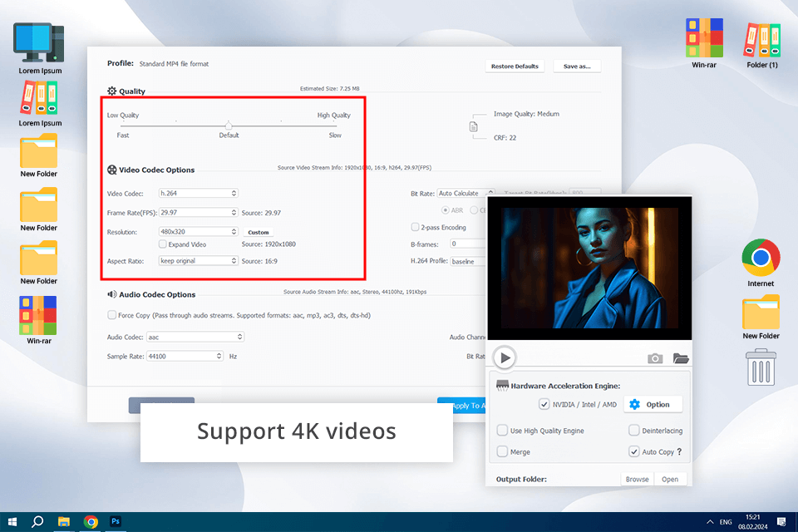Viewport: 798px width, 532px height.
Task: Open Chrome from the taskbar
Action: [91, 522]
